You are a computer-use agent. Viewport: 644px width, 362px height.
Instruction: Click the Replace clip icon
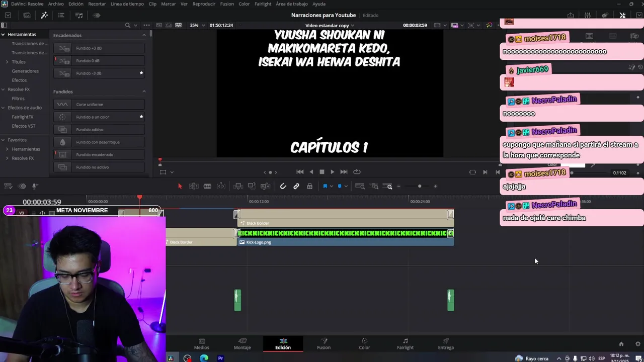point(265,186)
